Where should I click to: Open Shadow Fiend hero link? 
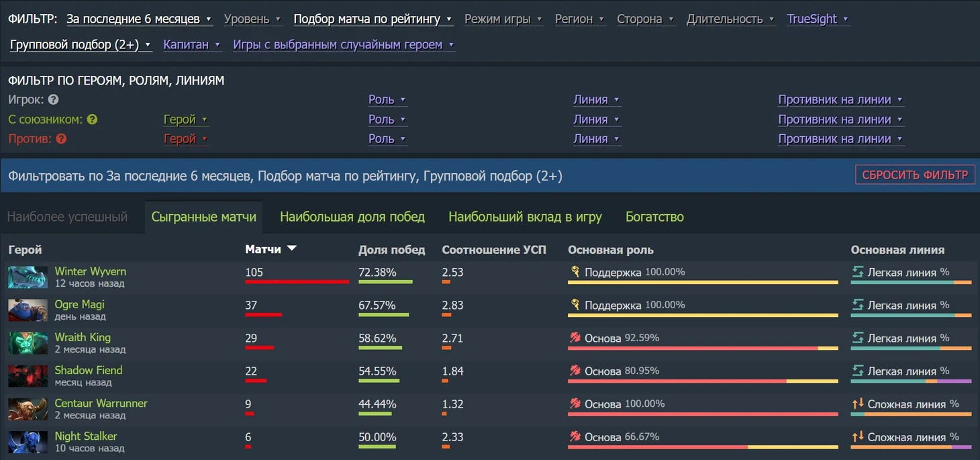point(89,371)
